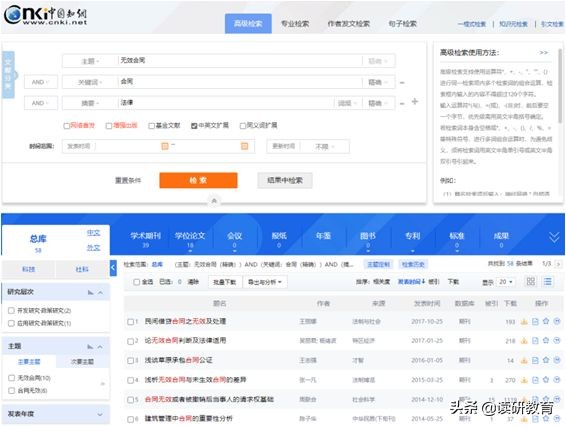Open HTML reading for 浅谈草原承包合同公证

(535, 360)
